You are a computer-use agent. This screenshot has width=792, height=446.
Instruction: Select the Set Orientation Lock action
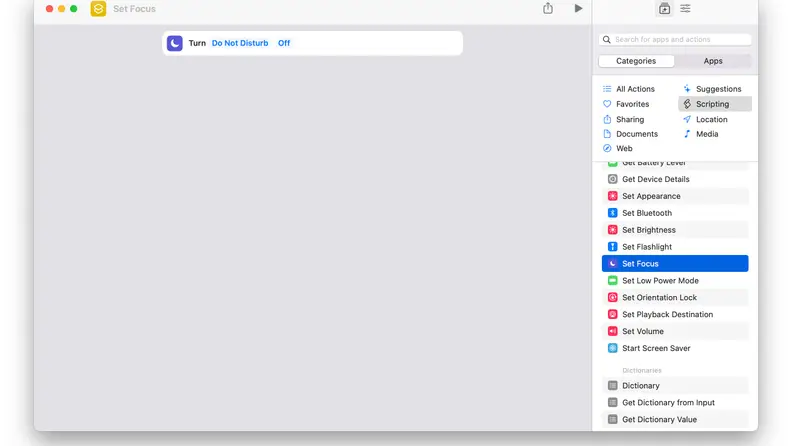(675, 298)
